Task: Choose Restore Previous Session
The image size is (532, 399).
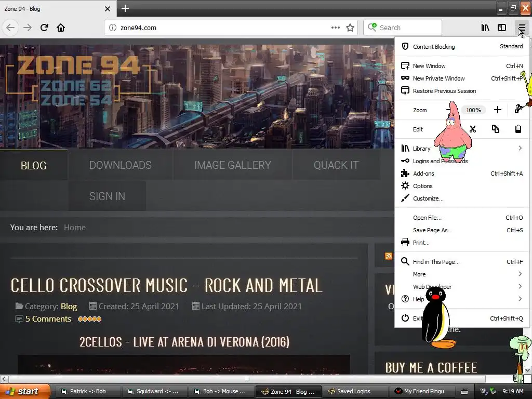Action: click(462, 91)
